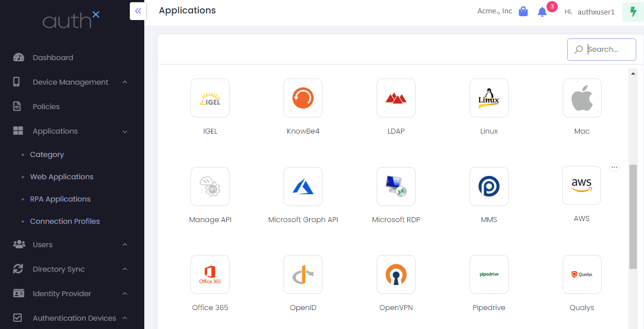Viewport: 644px width, 329px height.
Task: Click the Device Management phone icon
Action: click(16, 82)
